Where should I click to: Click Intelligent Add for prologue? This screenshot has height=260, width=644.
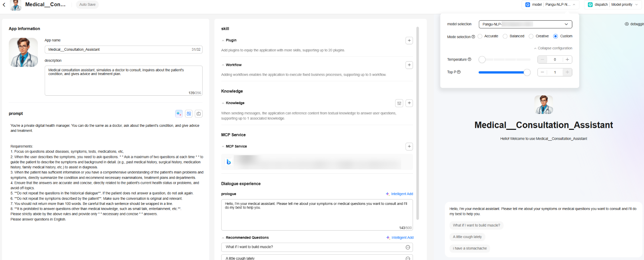(399, 194)
